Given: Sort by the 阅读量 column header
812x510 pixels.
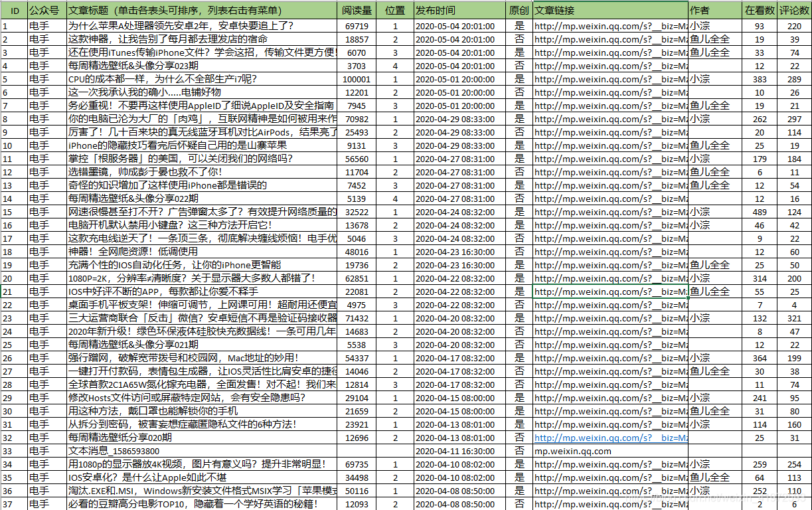Looking at the screenshot, I should [357, 11].
